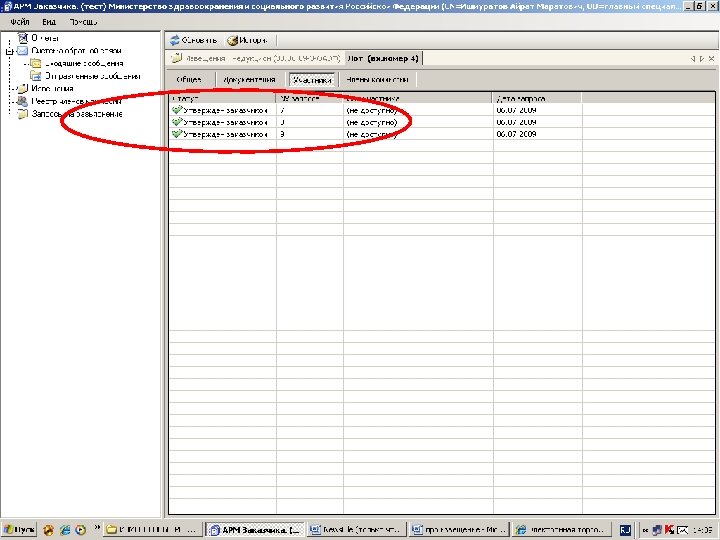Click (не доступно) in request 7 row

[372, 110]
